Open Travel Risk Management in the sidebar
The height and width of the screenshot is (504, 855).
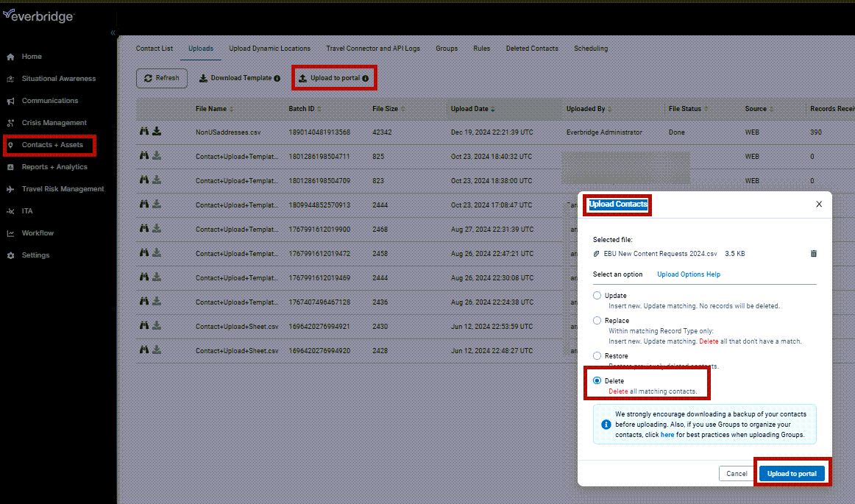tap(63, 189)
